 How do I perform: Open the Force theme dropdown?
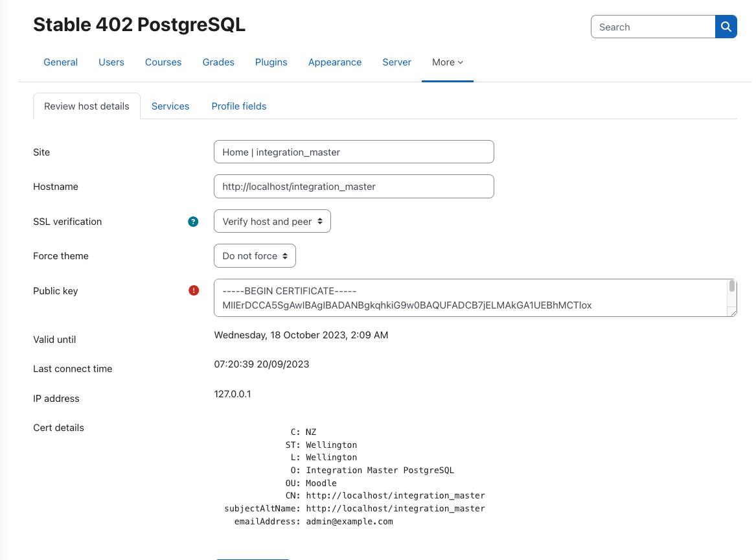(x=255, y=256)
